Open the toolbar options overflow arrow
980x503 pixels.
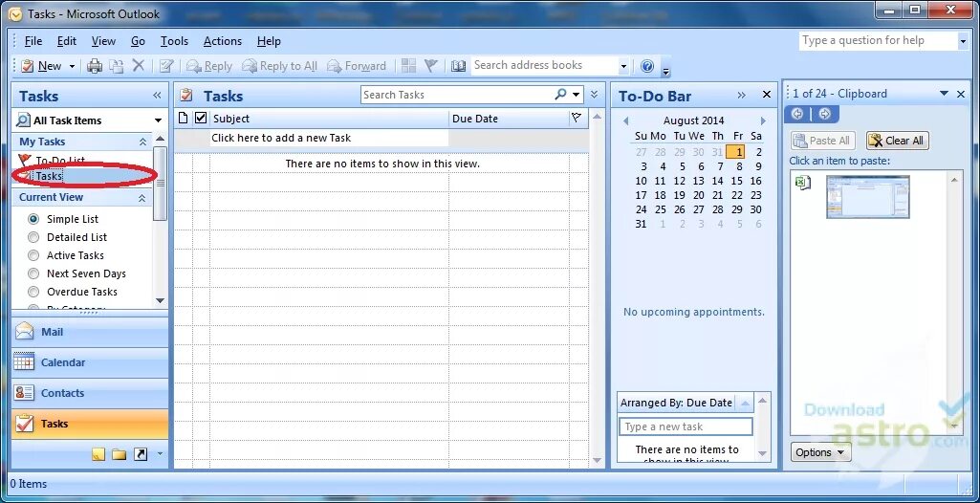[665, 71]
